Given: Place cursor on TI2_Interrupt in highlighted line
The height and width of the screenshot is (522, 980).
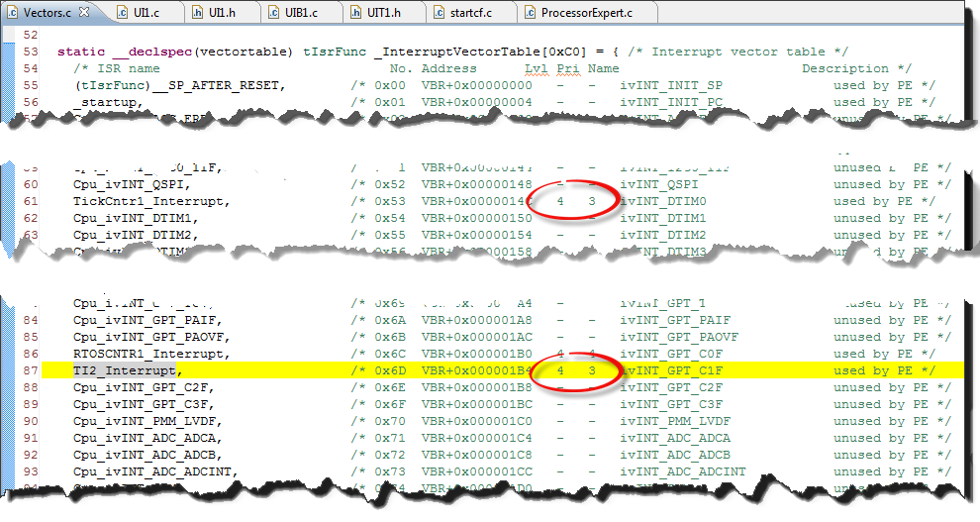Looking at the screenshot, I should [x=125, y=370].
